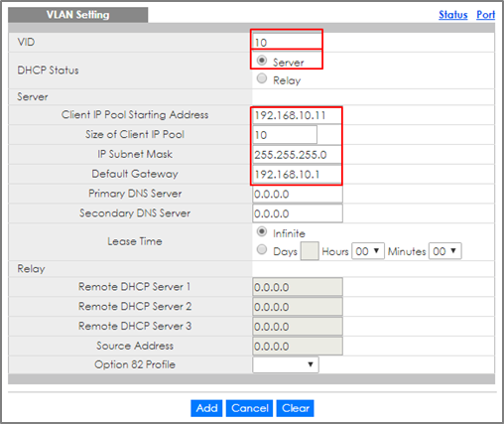This screenshot has width=504, height=424.
Task: Select the Server DHCP status radio button
Action: tap(262, 61)
